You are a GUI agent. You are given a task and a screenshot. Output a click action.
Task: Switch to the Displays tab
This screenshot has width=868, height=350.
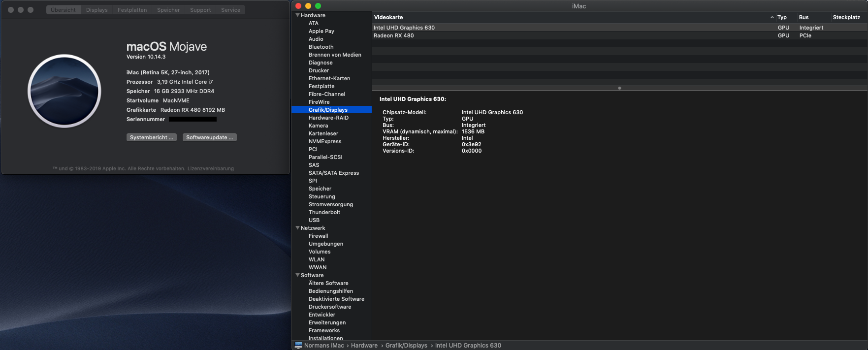tap(96, 10)
